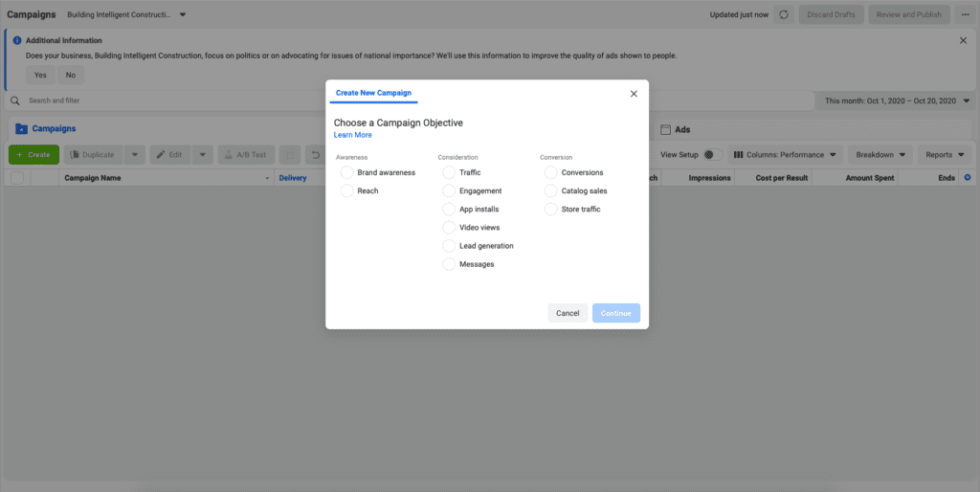The width and height of the screenshot is (980, 492).
Task: Toggle the View Setup switch
Action: [x=709, y=155]
